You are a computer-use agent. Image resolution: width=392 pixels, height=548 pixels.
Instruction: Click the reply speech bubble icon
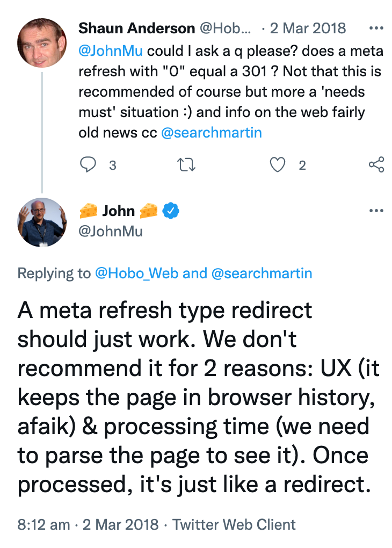[x=88, y=165]
